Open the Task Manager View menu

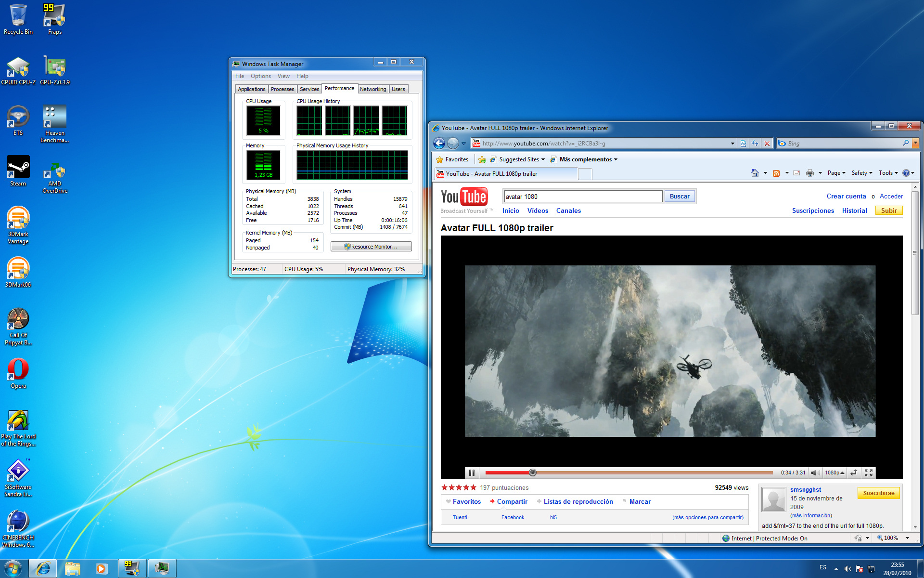283,76
